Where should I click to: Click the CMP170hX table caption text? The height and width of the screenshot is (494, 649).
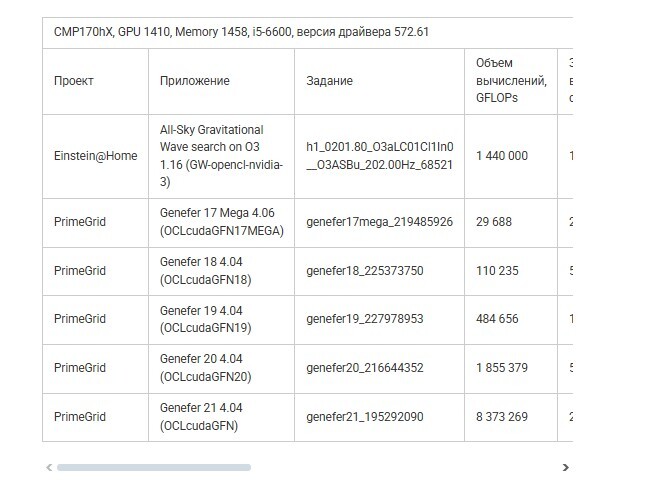241,31
